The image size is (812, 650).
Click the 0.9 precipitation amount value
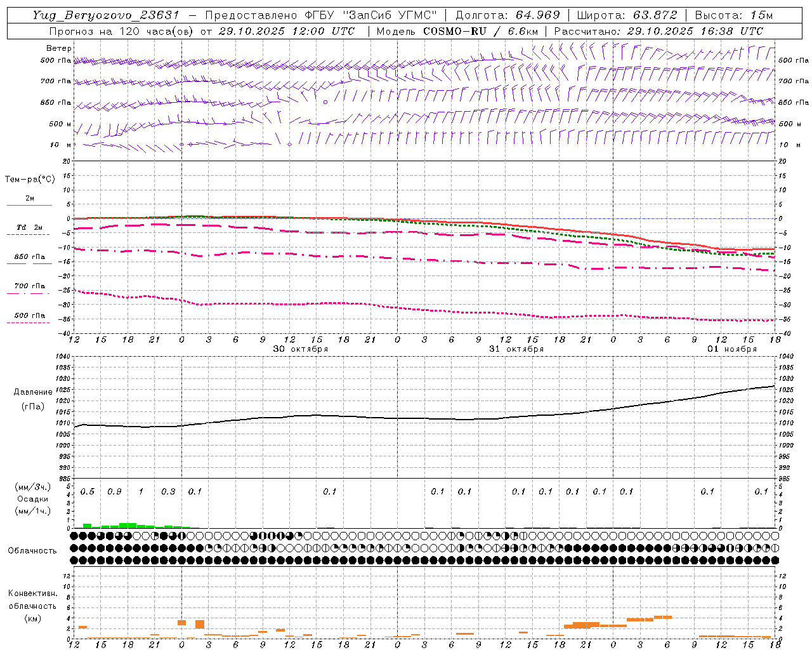point(114,492)
